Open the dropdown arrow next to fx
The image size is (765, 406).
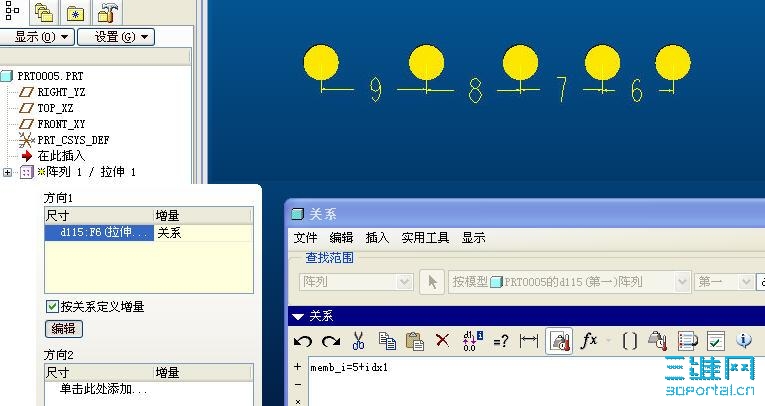pos(608,341)
